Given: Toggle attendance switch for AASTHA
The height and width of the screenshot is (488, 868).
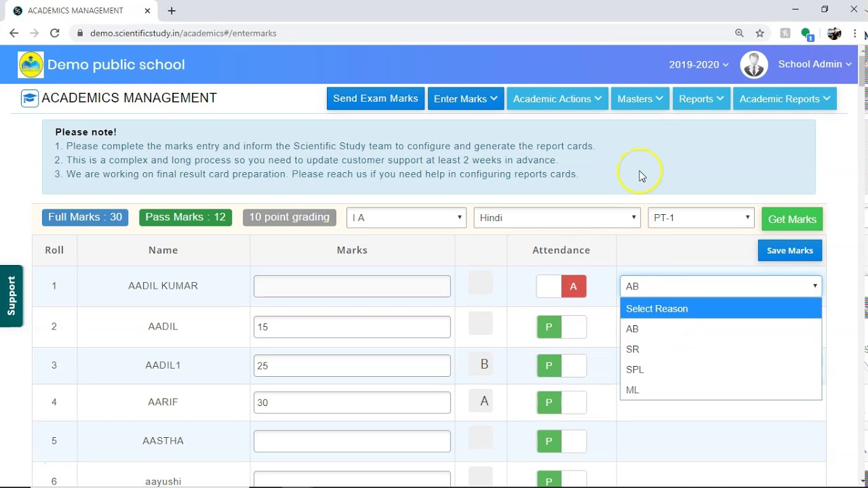Looking at the screenshot, I should pyautogui.click(x=561, y=441).
